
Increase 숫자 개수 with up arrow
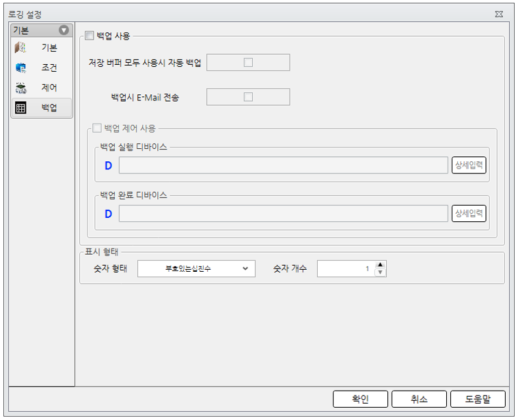click(x=380, y=264)
